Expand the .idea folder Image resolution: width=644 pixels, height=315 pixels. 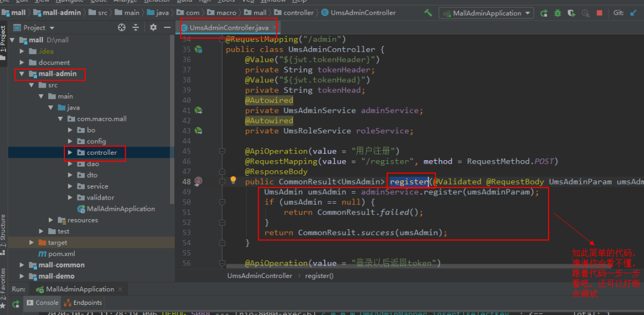tap(21, 52)
